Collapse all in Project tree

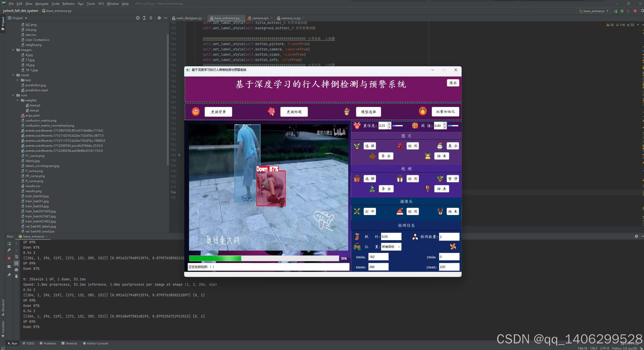coord(151,18)
